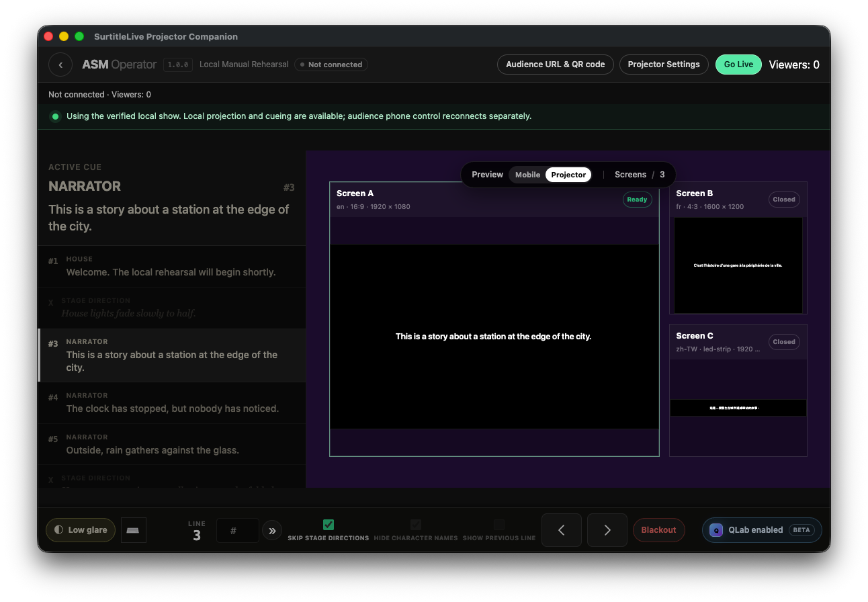Viewport: 868px width, 602px height.
Task: Select cue #5 rain gathers line
Action: pos(172,445)
